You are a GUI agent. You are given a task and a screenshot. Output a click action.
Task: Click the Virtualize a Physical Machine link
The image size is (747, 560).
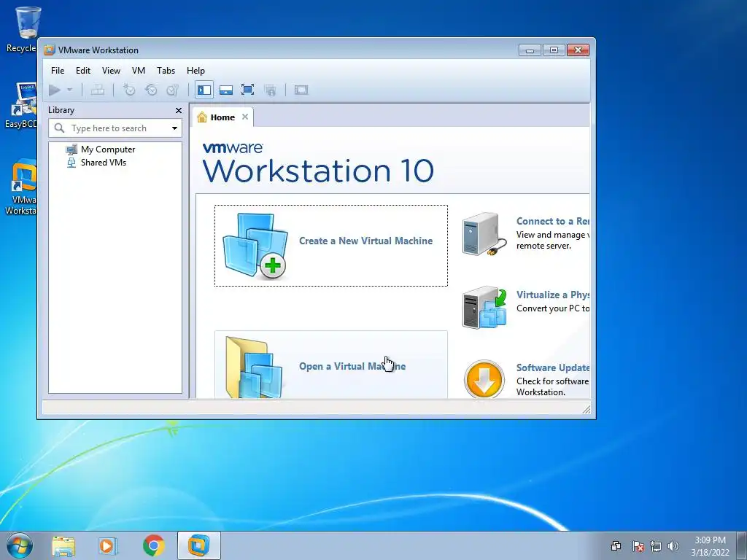point(553,295)
